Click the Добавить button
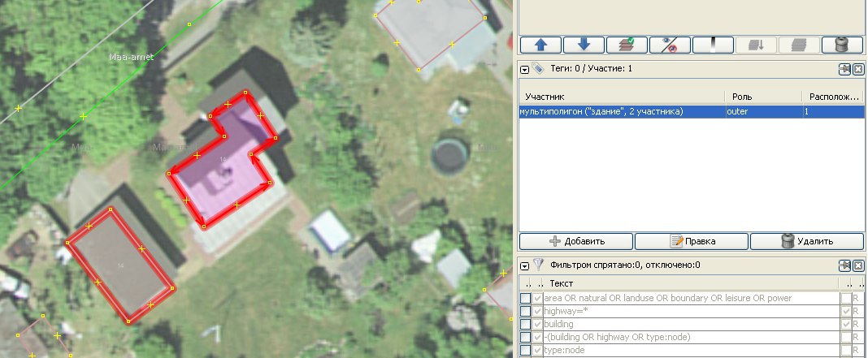 [575, 241]
